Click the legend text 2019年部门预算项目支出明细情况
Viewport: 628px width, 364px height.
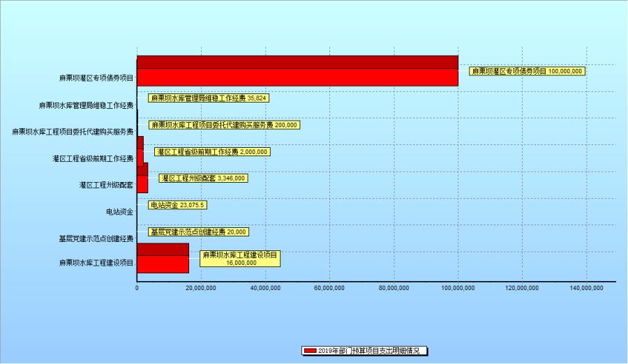pyautogui.click(x=368, y=351)
